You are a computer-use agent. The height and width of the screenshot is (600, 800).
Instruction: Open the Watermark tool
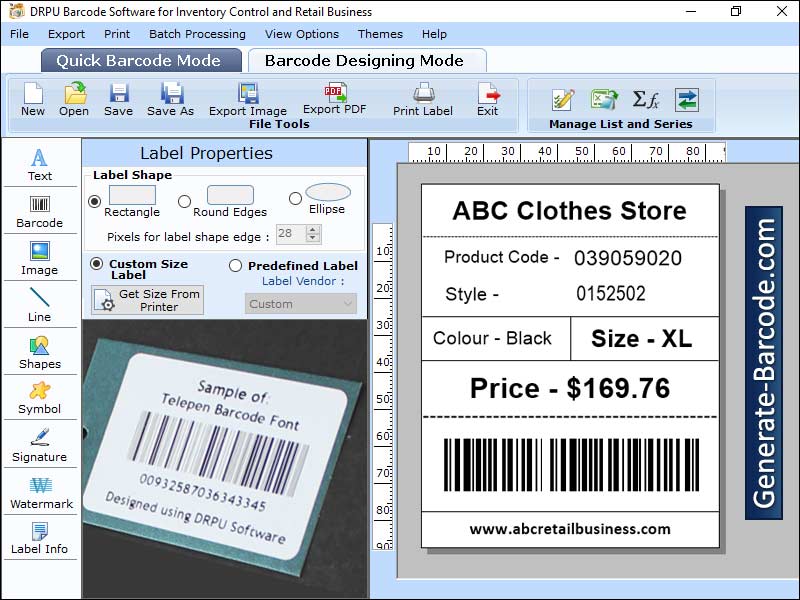tap(40, 492)
